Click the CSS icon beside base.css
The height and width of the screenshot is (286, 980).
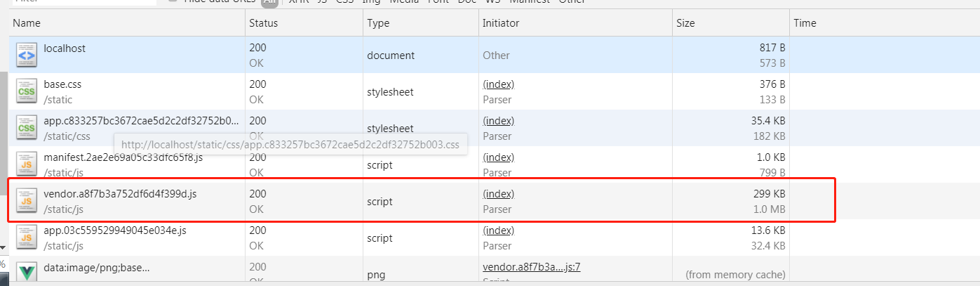26,92
